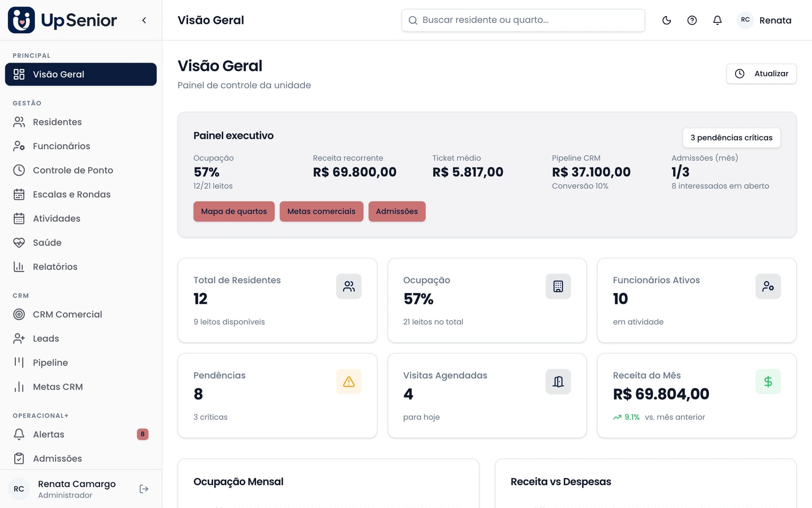Screen dimensions: 812x508
Task: Click the Funcionários Ativos user-gear icon
Action: tap(768, 287)
